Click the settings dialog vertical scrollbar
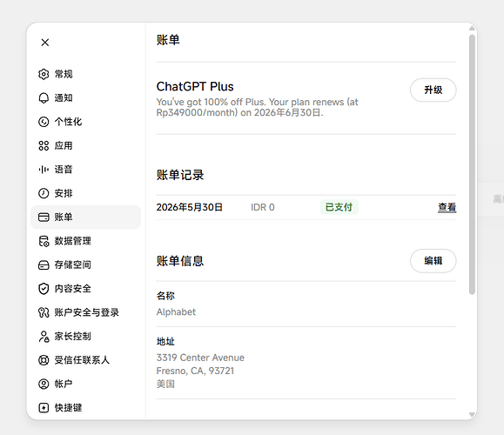 pos(472,164)
